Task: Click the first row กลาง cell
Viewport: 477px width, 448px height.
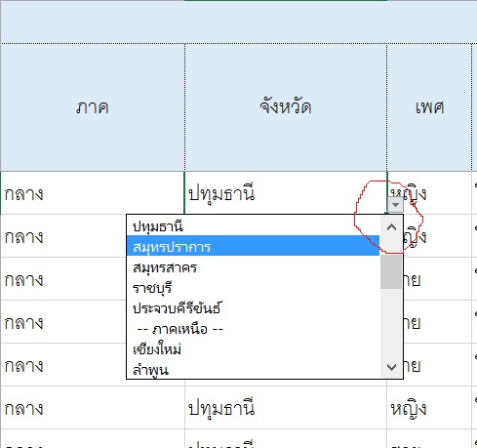Action: pyautogui.click(x=93, y=193)
